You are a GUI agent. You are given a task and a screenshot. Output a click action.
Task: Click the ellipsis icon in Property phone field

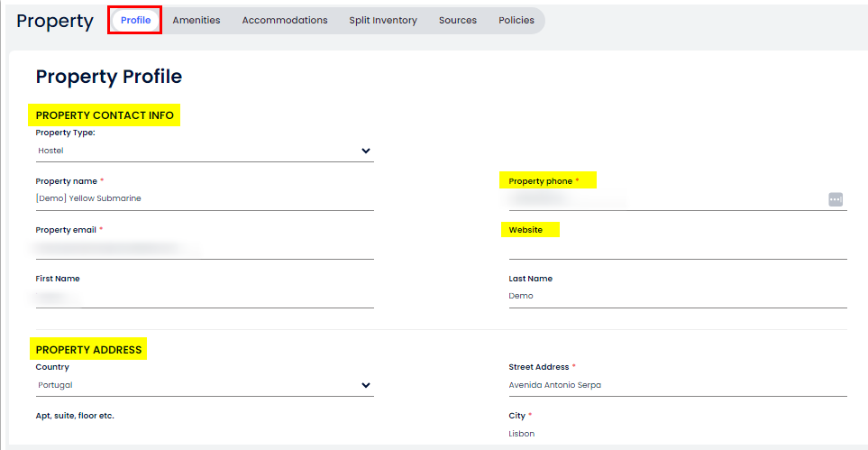[836, 199]
